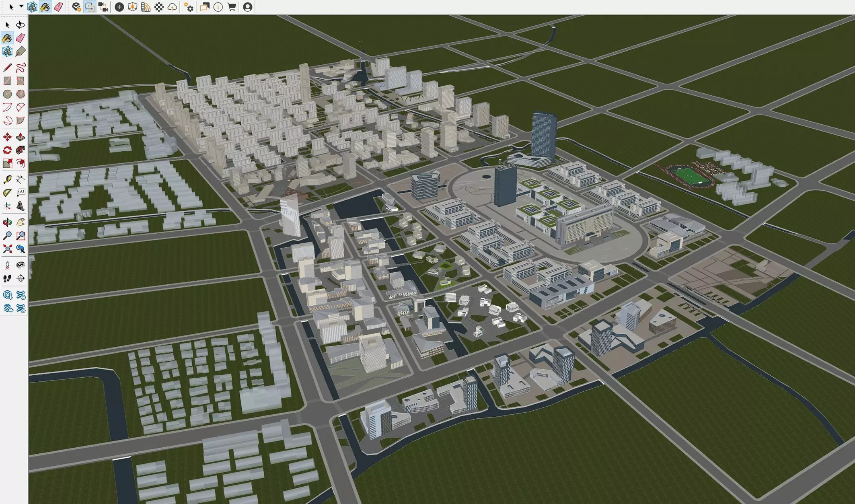Click the cloud upload icon
This screenshot has height=504, width=855.
click(172, 7)
